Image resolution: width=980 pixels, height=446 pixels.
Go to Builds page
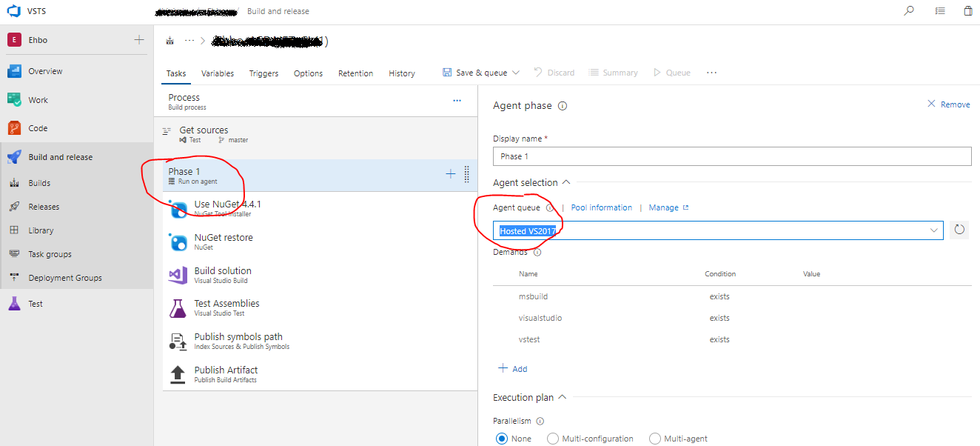[39, 183]
